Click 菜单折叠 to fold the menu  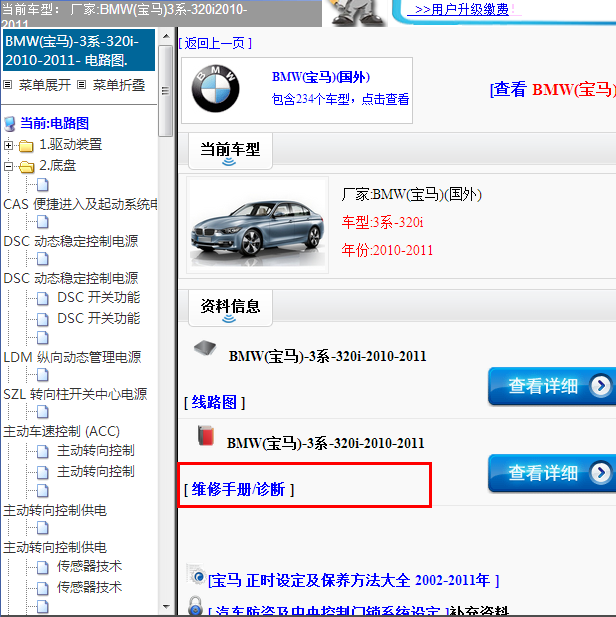118,85
